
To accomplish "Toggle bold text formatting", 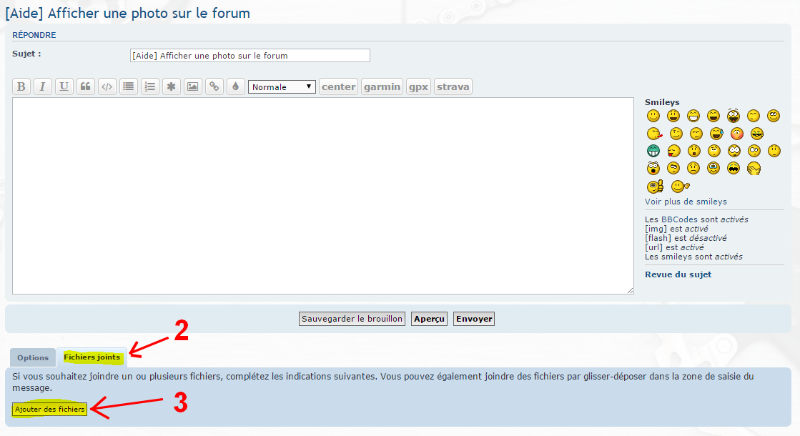I will coord(21,87).
